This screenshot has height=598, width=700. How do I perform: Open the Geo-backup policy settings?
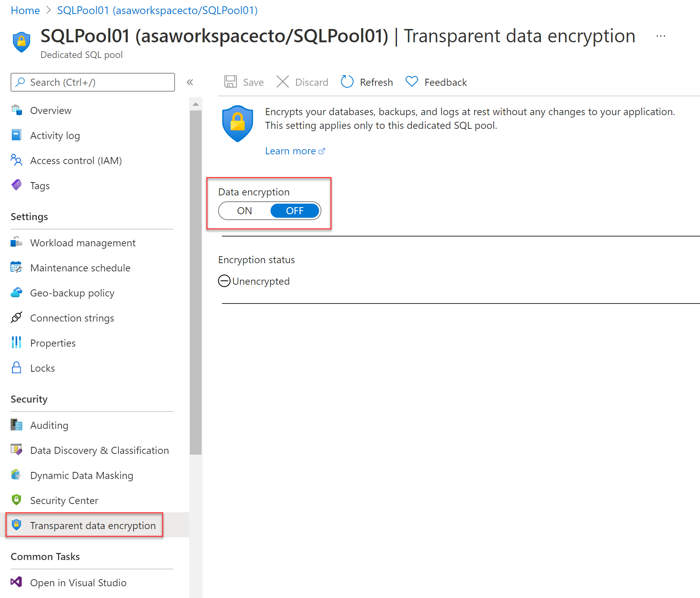coord(72,293)
